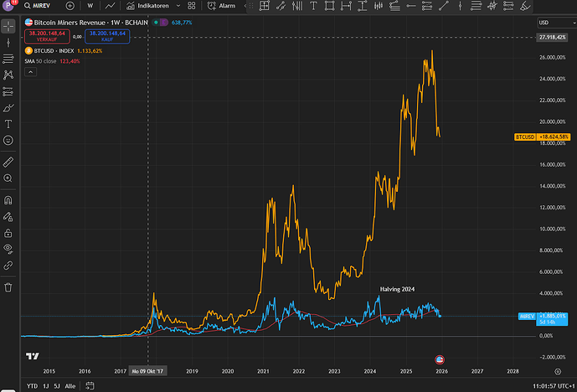Select the date range tool in favorites bar

346,6
